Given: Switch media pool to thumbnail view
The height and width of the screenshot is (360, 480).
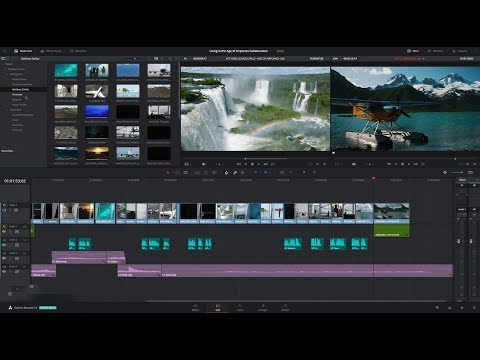Looking at the screenshot, I should coord(156,58).
